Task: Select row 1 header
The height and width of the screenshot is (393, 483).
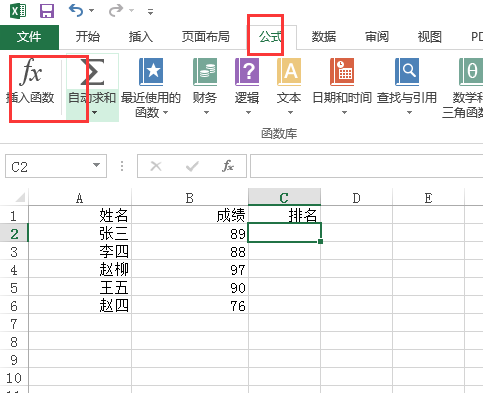Action: [14, 215]
